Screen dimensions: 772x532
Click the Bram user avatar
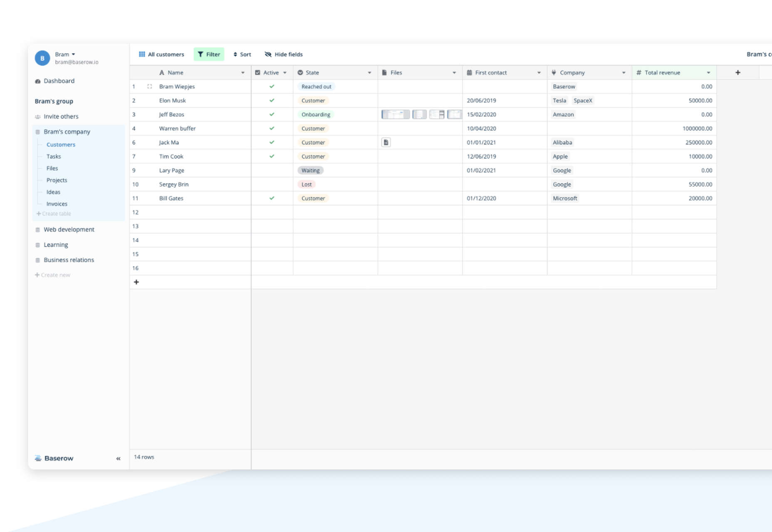(42, 58)
